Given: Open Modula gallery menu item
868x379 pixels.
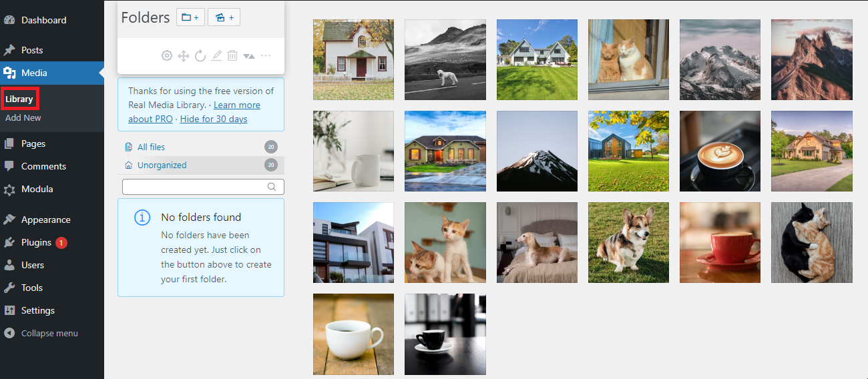Looking at the screenshot, I should coord(37,189).
